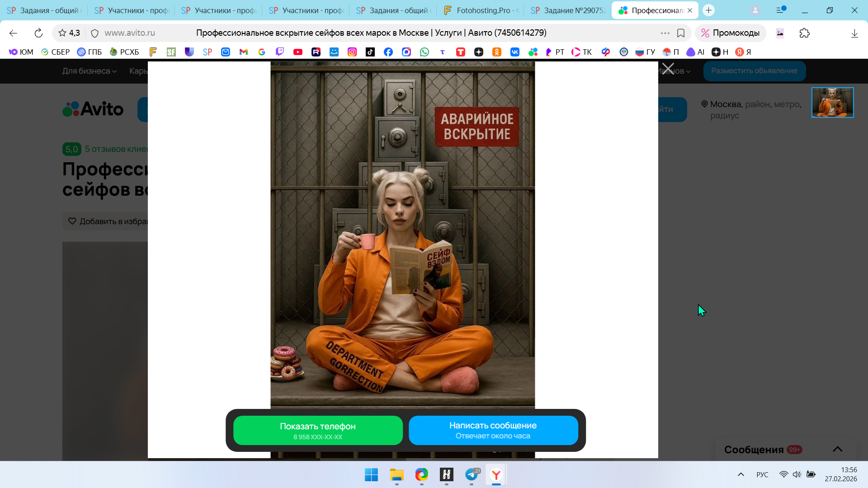Viewport: 868px width, 488px height.
Task: Click the Показать телефон green button
Action: pos(318,430)
